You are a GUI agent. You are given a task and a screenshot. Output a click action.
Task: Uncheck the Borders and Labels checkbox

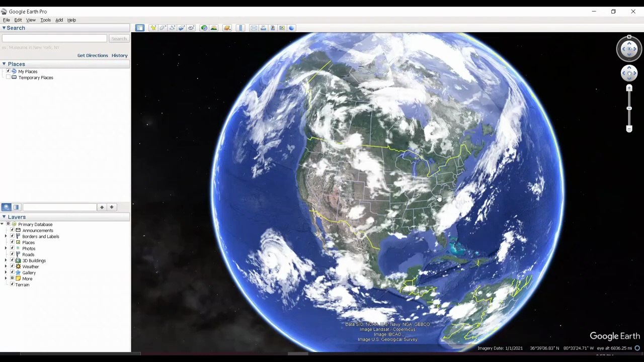12,236
